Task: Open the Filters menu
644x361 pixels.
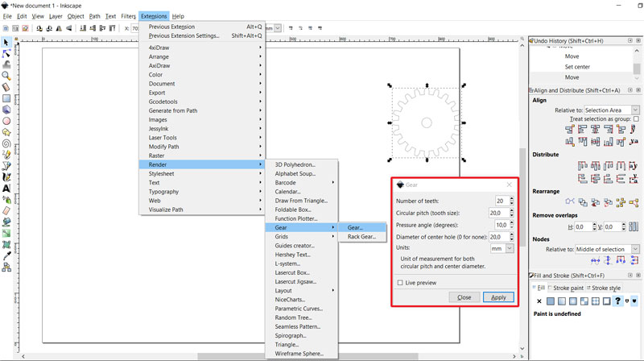Action: point(128,16)
